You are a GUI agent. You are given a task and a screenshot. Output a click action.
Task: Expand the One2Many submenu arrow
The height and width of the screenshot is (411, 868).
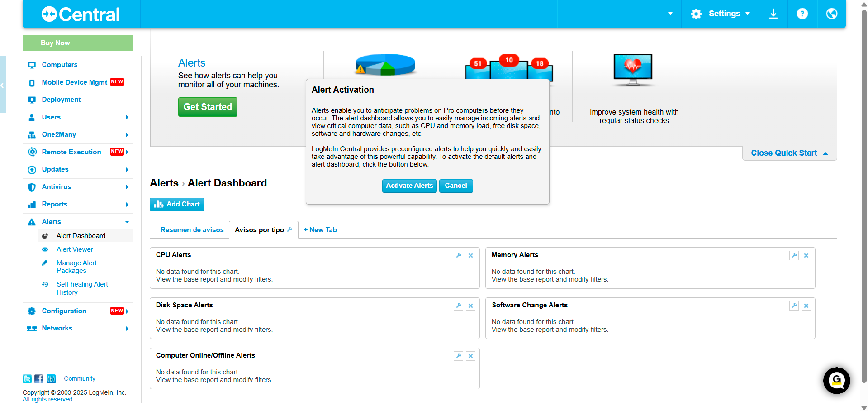(127, 134)
